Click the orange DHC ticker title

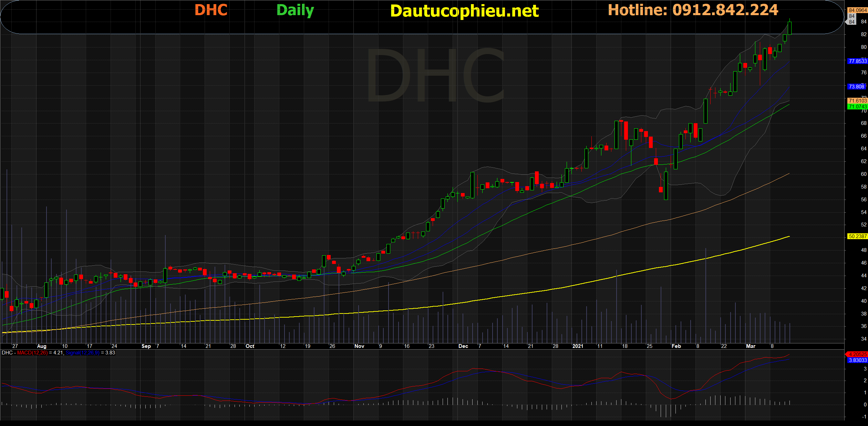(x=211, y=10)
